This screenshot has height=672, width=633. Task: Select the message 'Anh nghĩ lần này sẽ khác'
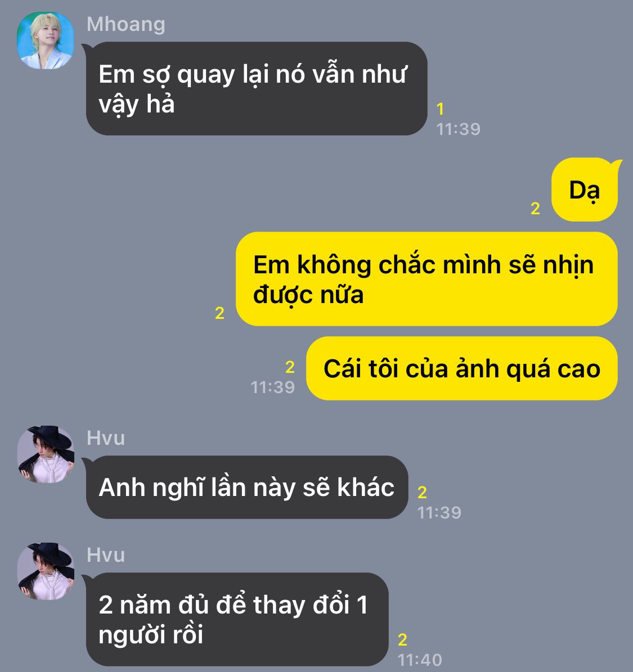246,488
